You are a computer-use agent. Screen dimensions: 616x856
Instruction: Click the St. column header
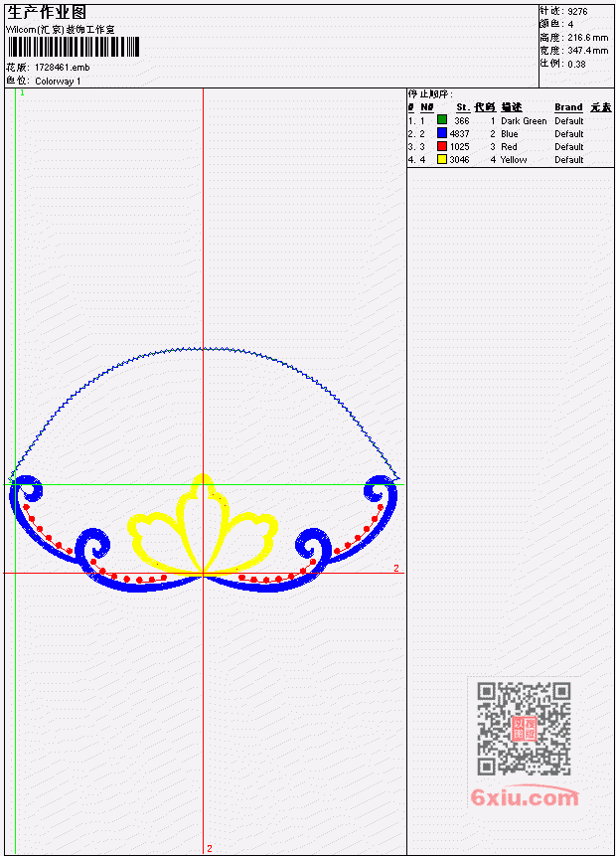point(463,107)
